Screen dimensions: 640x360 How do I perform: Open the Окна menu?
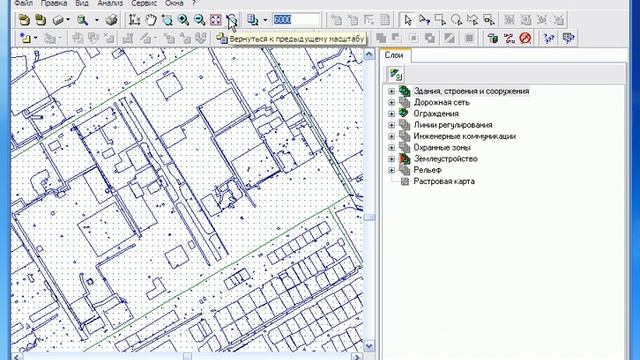point(174,3)
